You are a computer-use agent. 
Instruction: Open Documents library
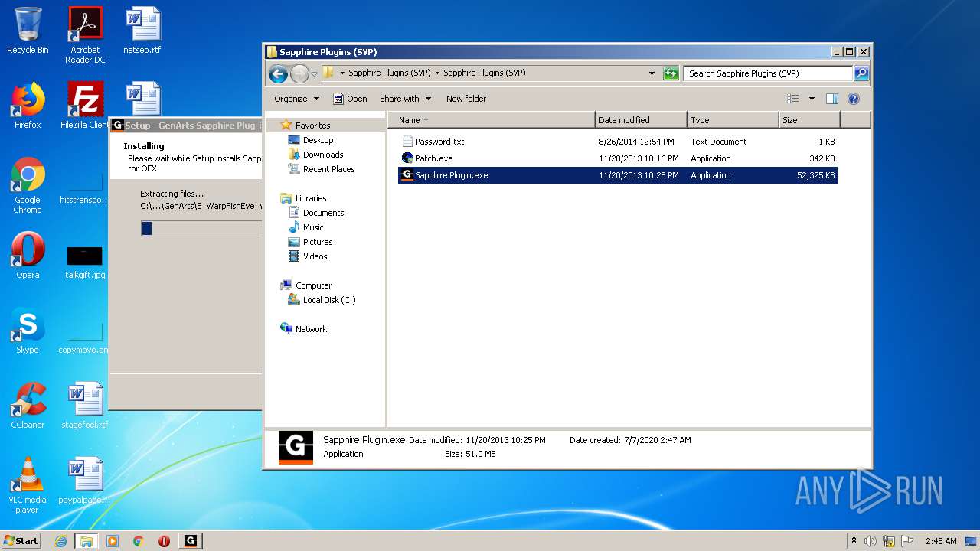[x=323, y=213]
